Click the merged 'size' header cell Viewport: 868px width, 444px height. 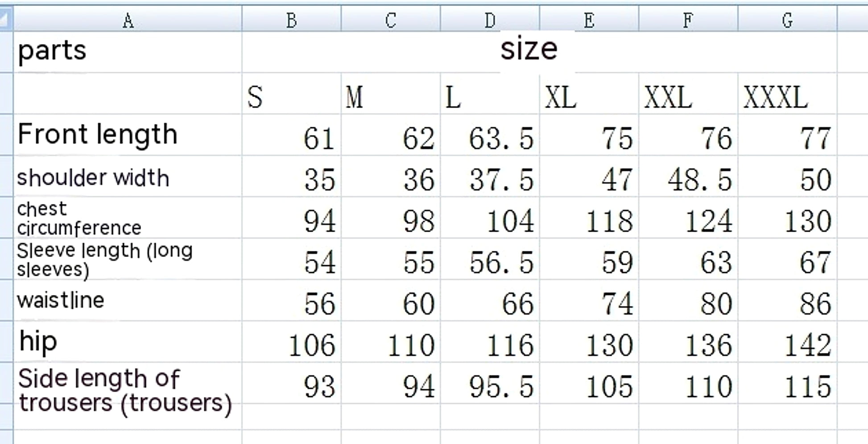(540, 52)
